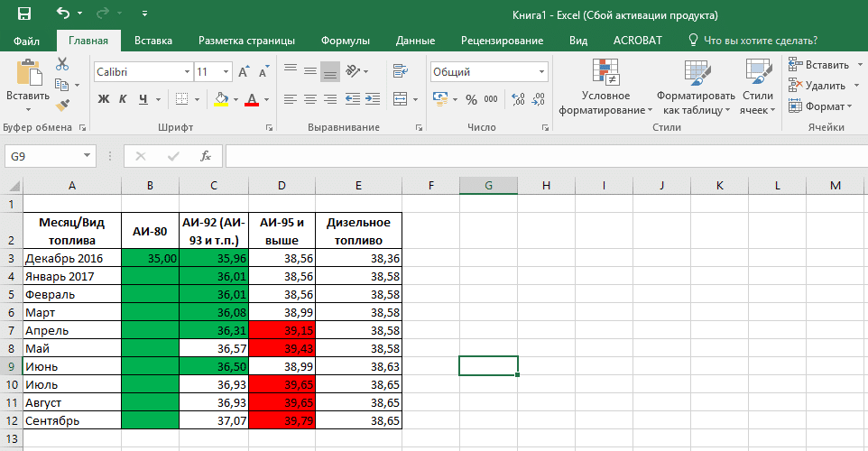Image resolution: width=868 pixels, height=451 pixels.
Task: Select the Format Painter brush
Action: [x=62, y=105]
